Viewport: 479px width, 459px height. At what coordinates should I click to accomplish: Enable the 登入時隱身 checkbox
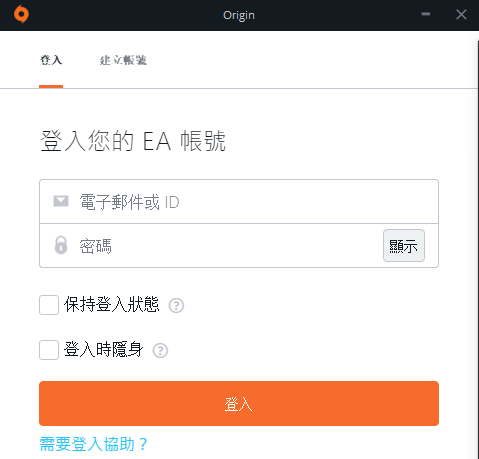pos(49,350)
